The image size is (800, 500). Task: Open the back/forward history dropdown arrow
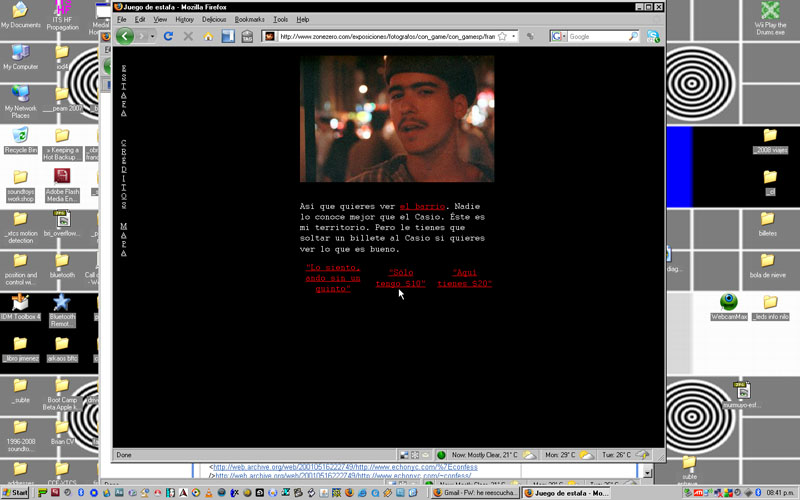pos(151,37)
